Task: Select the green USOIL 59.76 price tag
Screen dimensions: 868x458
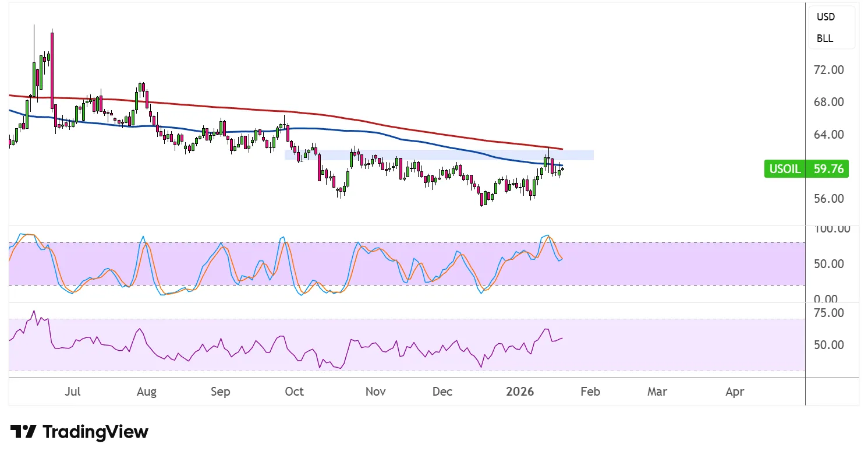Action: (x=806, y=169)
